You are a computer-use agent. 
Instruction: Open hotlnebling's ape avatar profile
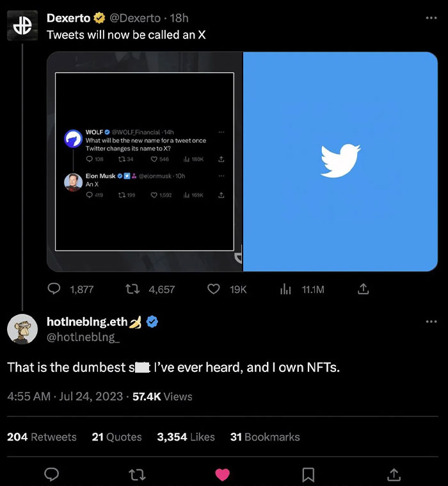[22, 329]
